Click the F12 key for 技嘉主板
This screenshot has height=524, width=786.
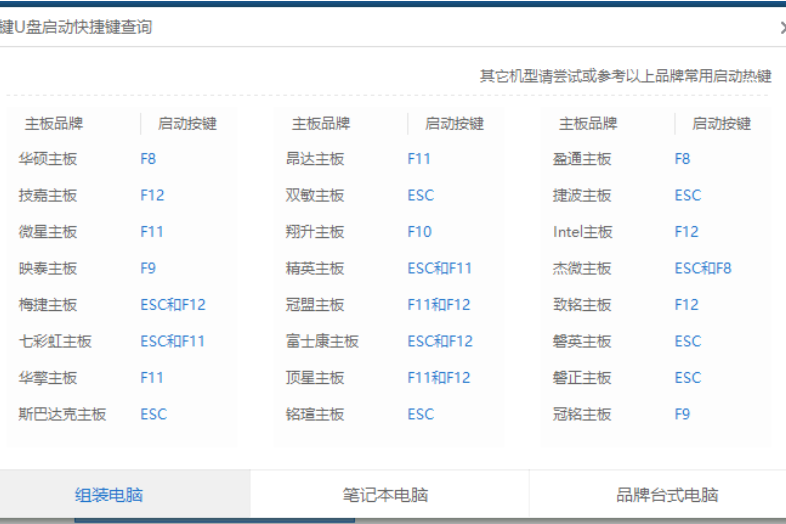point(152,195)
